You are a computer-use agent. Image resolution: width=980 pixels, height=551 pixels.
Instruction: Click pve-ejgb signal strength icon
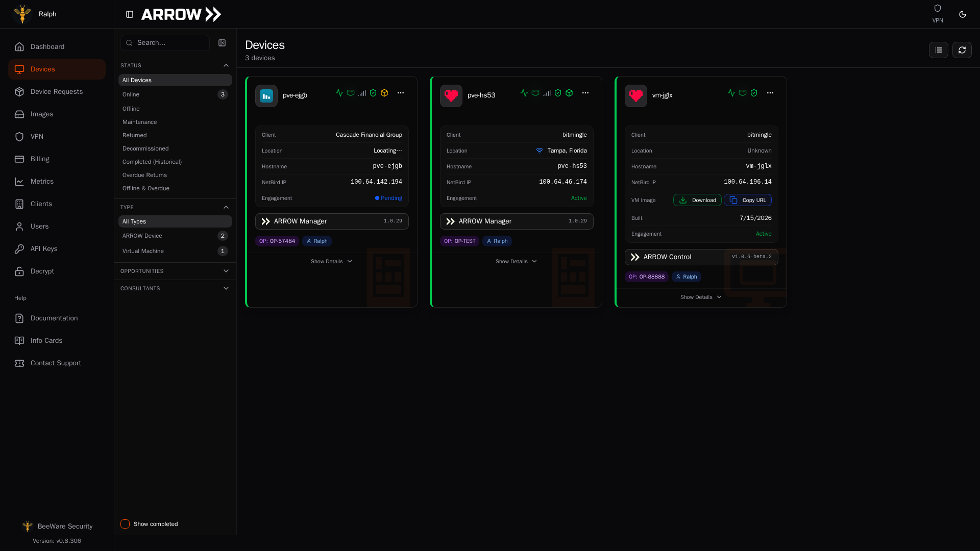362,93
